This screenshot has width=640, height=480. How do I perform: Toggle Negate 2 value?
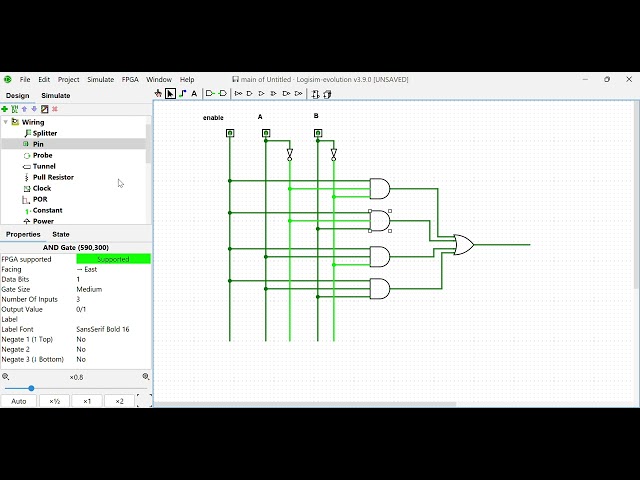[x=113, y=349]
